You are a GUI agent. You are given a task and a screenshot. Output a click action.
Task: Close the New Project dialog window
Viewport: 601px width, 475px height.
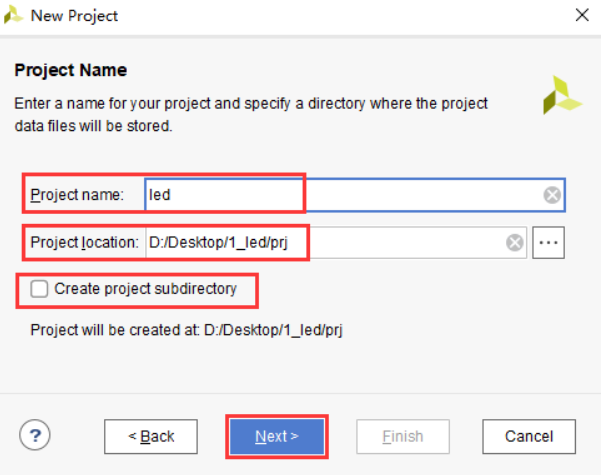click(581, 15)
